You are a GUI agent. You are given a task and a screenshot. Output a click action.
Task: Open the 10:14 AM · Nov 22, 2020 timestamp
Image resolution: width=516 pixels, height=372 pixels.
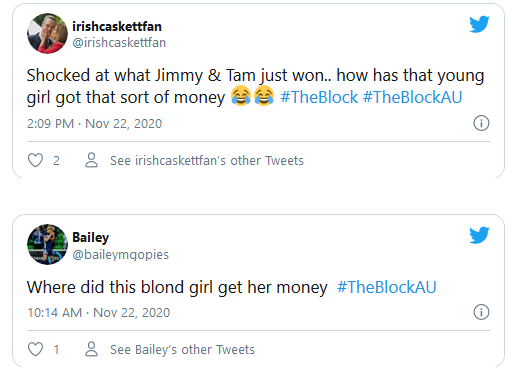coord(99,313)
